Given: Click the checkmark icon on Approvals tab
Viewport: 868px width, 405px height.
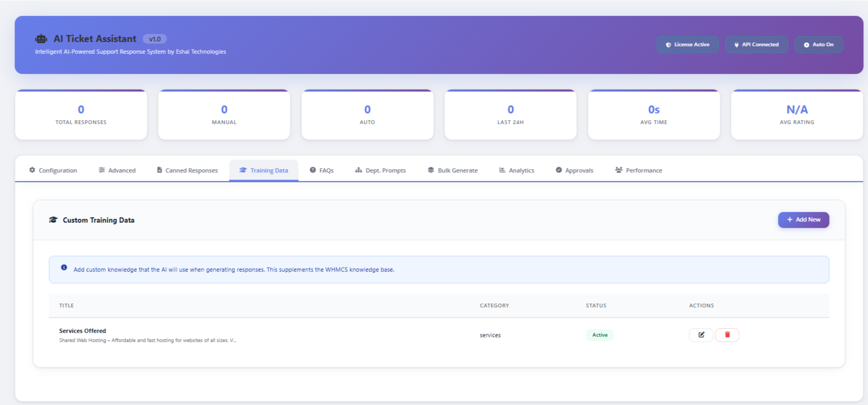Looking at the screenshot, I should [559, 170].
